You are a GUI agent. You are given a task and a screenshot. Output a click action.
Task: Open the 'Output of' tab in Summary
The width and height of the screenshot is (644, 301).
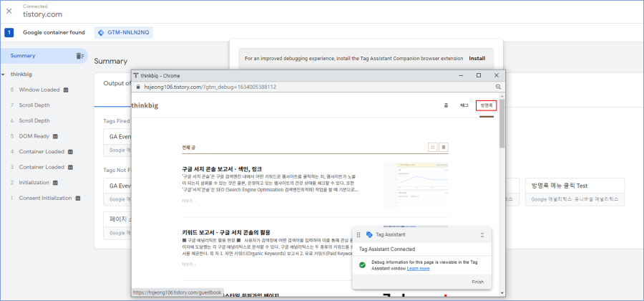[x=117, y=83]
